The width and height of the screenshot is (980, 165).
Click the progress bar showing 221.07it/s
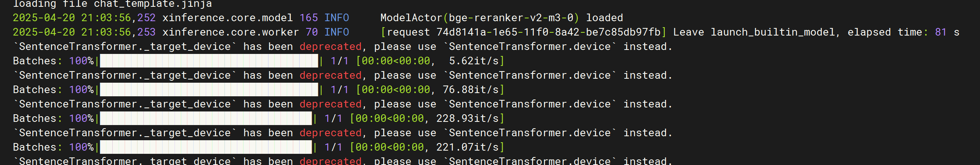[x=206, y=147]
